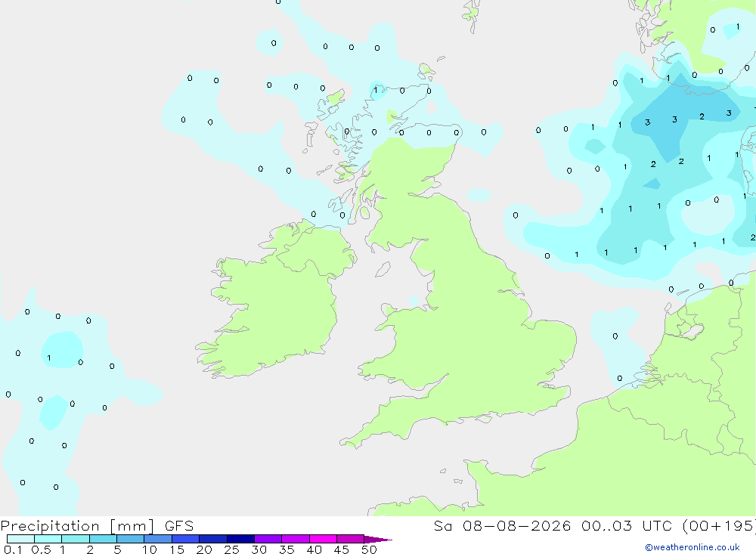Click the '25' legend scale label
This screenshot has height=554, width=756.
(231, 549)
